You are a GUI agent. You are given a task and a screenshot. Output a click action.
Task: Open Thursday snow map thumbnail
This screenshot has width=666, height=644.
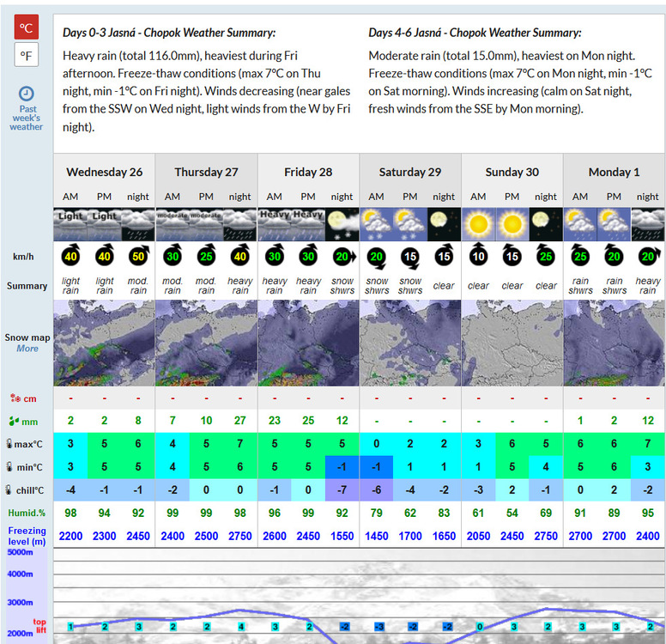point(207,343)
